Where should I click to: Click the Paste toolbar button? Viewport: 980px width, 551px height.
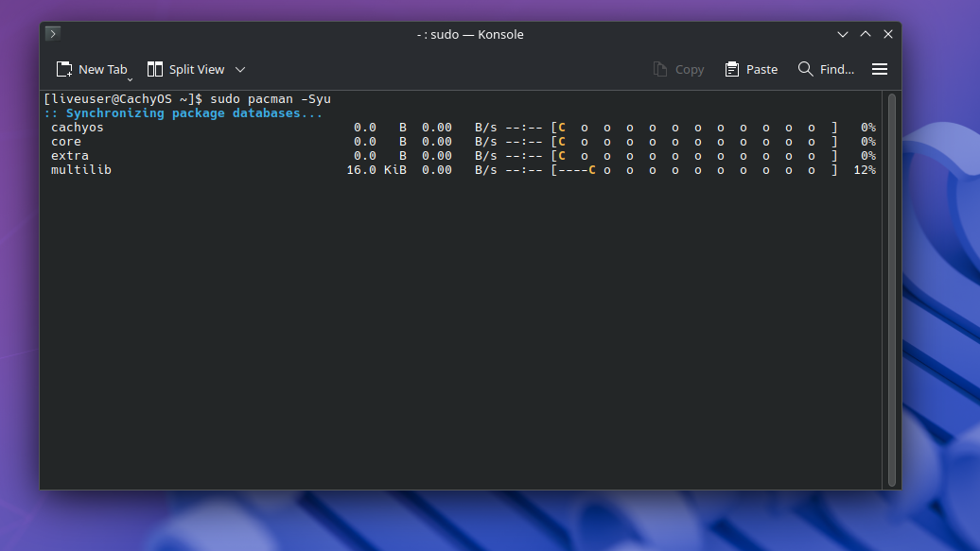point(751,69)
